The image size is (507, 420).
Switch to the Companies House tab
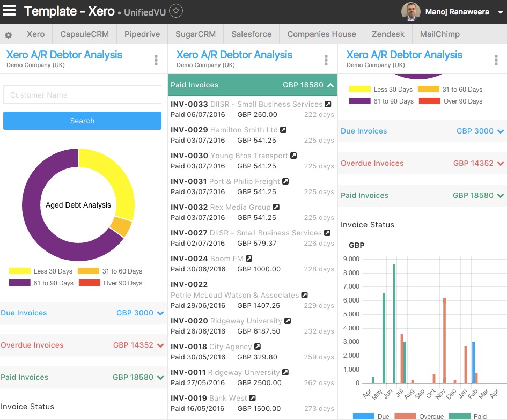point(321,34)
